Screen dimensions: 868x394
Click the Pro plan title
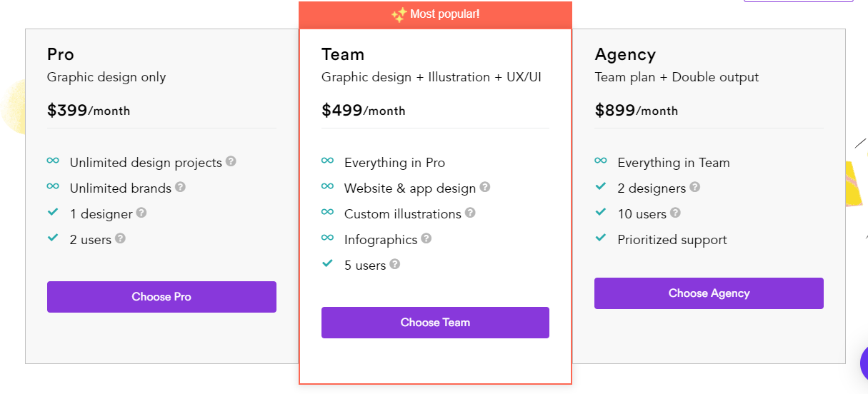61,54
